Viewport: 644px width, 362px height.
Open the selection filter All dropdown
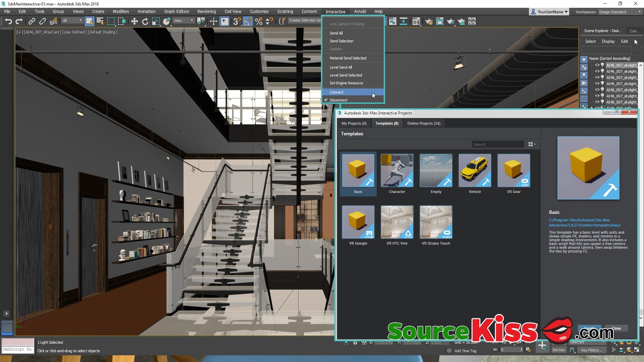click(72, 21)
